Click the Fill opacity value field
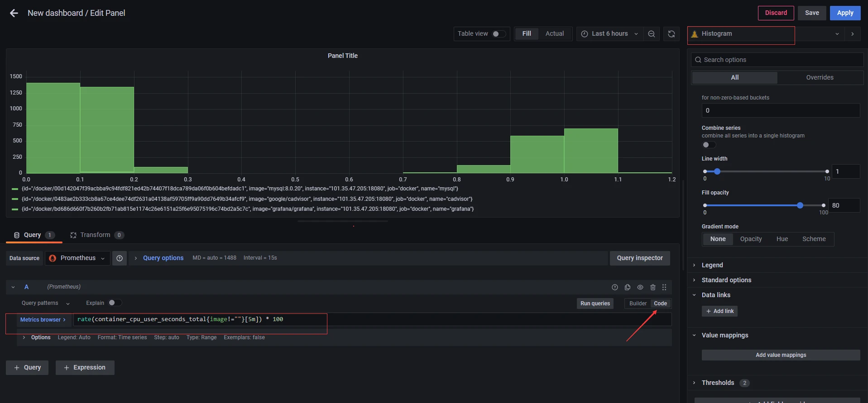The image size is (868, 403). tap(844, 205)
